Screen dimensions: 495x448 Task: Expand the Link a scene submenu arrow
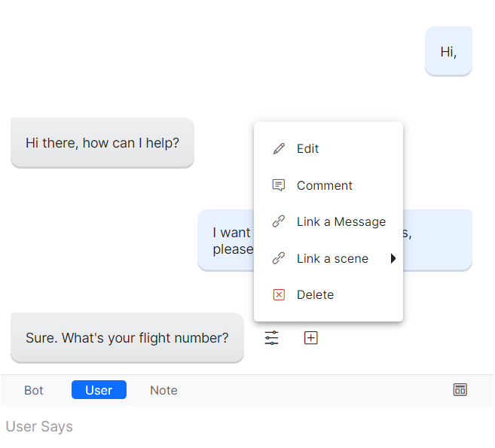click(x=393, y=258)
